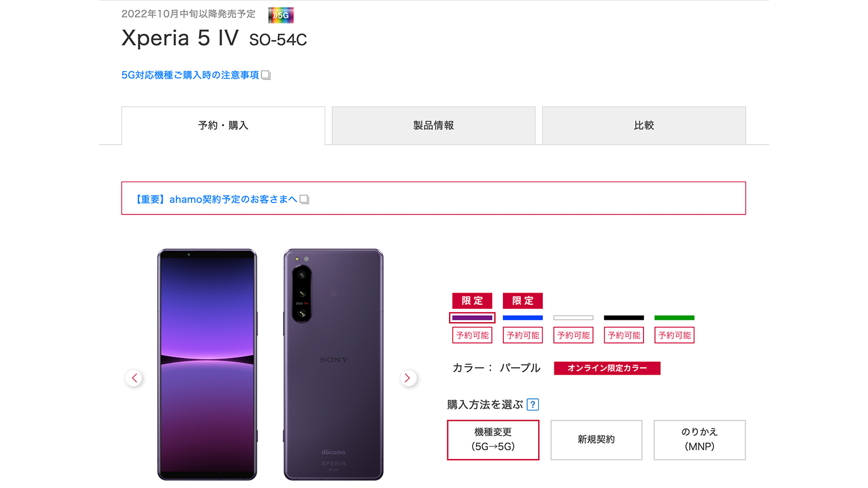868x488 pixels.
Task: Open the 予約・購入 tab
Action: click(x=223, y=125)
